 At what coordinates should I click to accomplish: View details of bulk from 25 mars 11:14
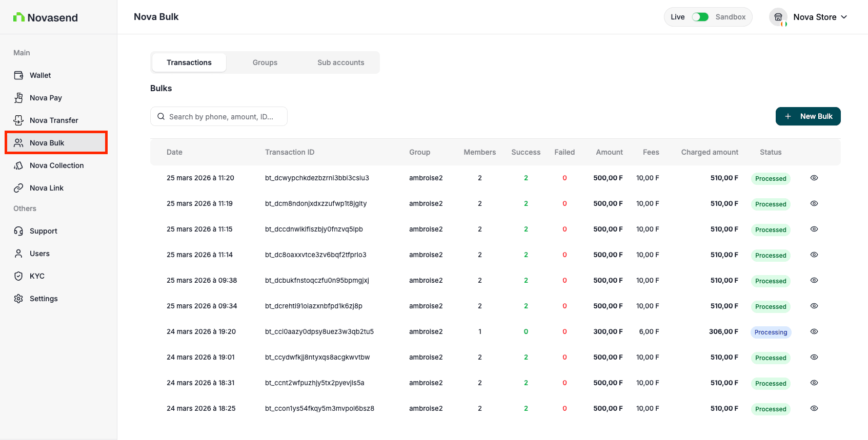pyautogui.click(x=814, y=255)
